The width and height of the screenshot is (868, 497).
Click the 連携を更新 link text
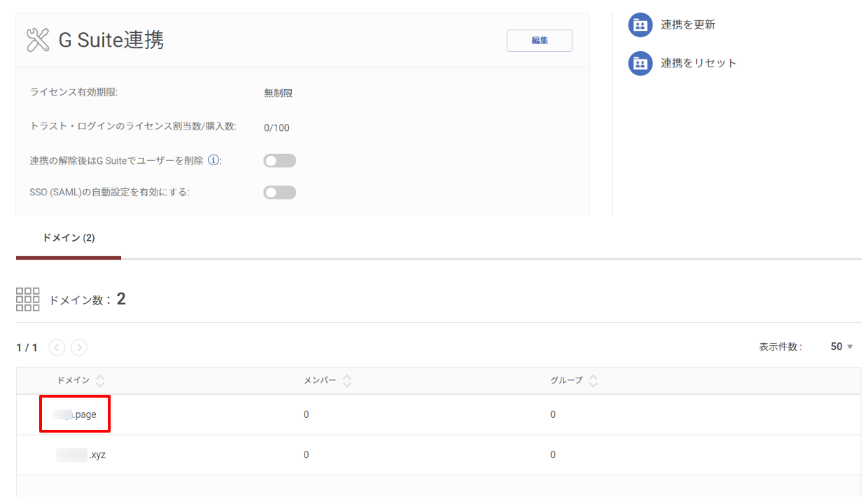688,25
